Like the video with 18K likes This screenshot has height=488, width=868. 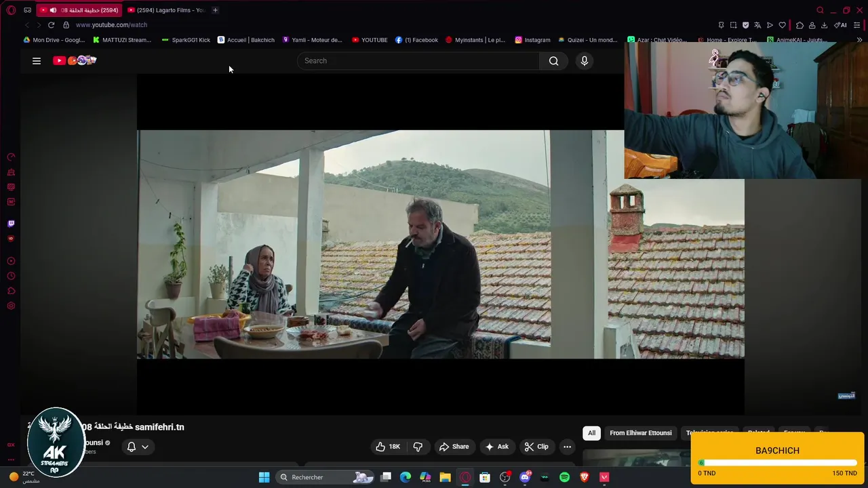pyautogui.click(x=388, y=447)
